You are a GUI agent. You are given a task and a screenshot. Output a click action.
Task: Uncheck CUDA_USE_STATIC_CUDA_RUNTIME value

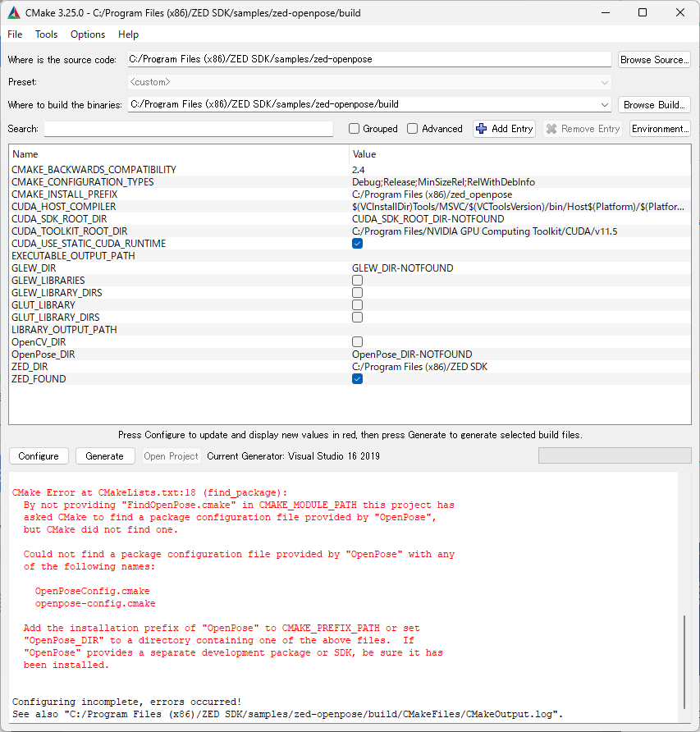(357, 244)
